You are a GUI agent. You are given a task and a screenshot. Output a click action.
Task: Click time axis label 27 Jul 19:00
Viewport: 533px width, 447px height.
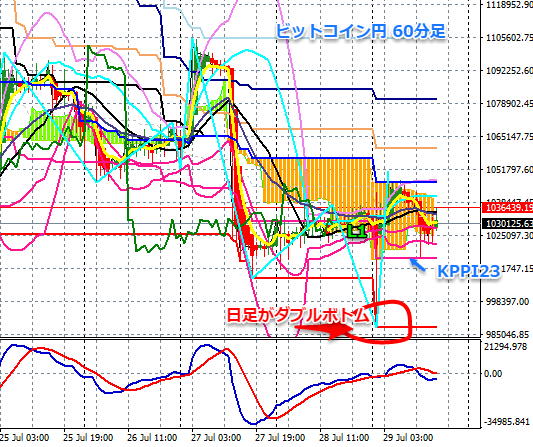tap(280, 437)
